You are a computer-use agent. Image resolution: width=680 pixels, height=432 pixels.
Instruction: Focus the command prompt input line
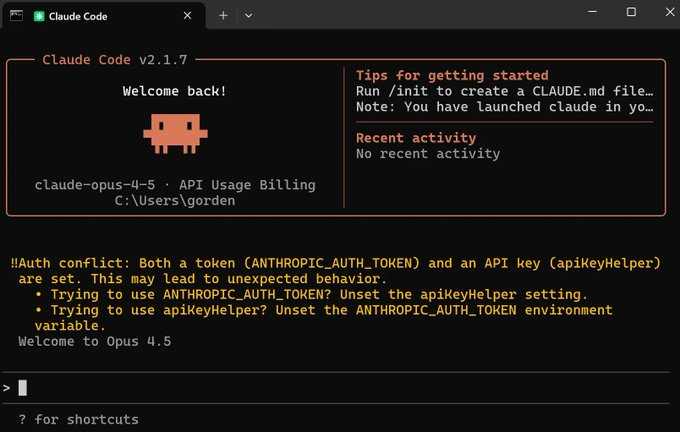point(300,387)
